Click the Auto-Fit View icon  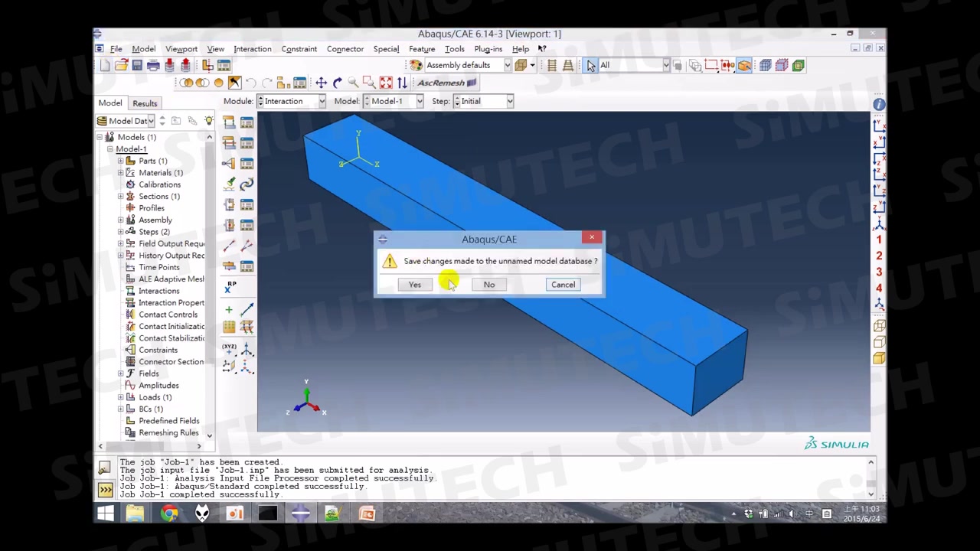click(x=386, y=83)
